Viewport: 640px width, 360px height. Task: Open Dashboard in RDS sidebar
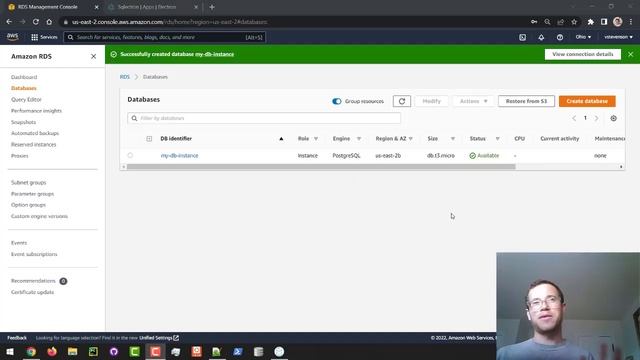[24, 77]
